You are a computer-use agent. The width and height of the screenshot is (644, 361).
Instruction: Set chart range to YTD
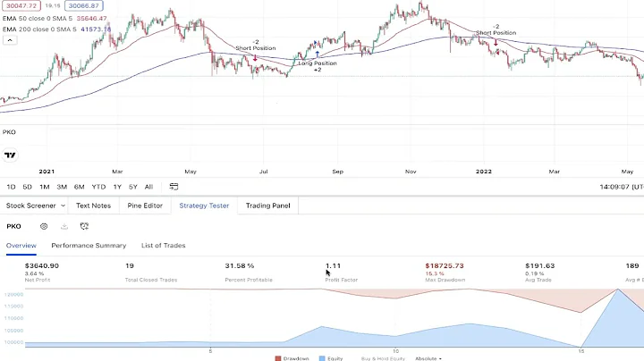(98, 187)
